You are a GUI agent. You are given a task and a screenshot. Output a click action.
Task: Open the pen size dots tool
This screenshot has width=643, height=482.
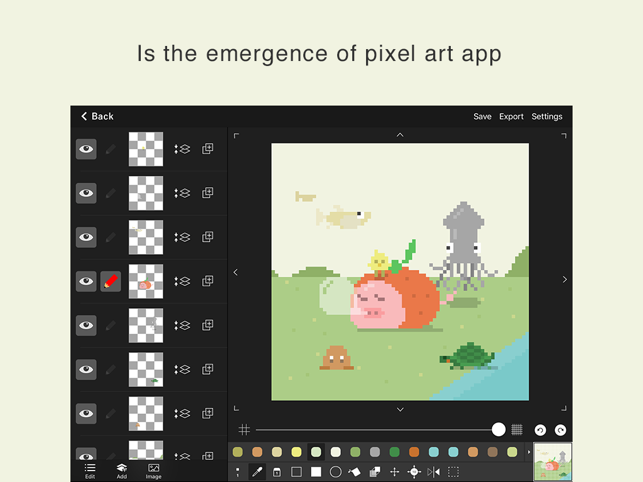pyautogui.click(x=237, y=472)
